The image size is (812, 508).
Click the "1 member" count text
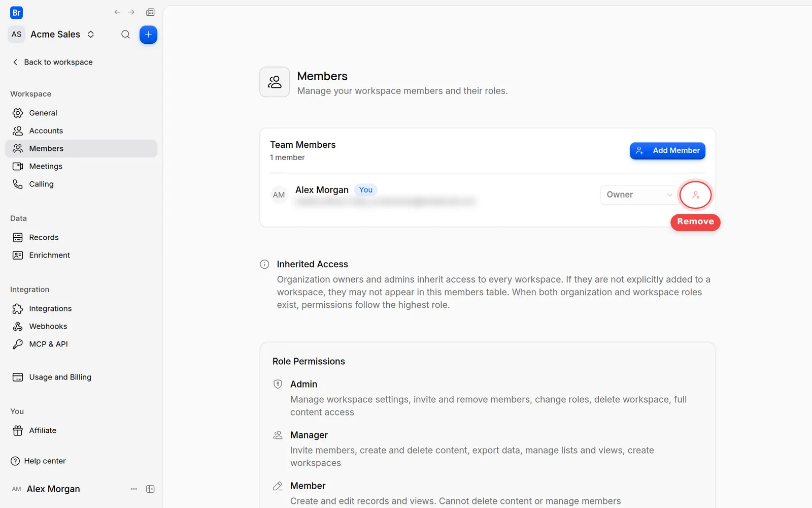coord(287,157)
